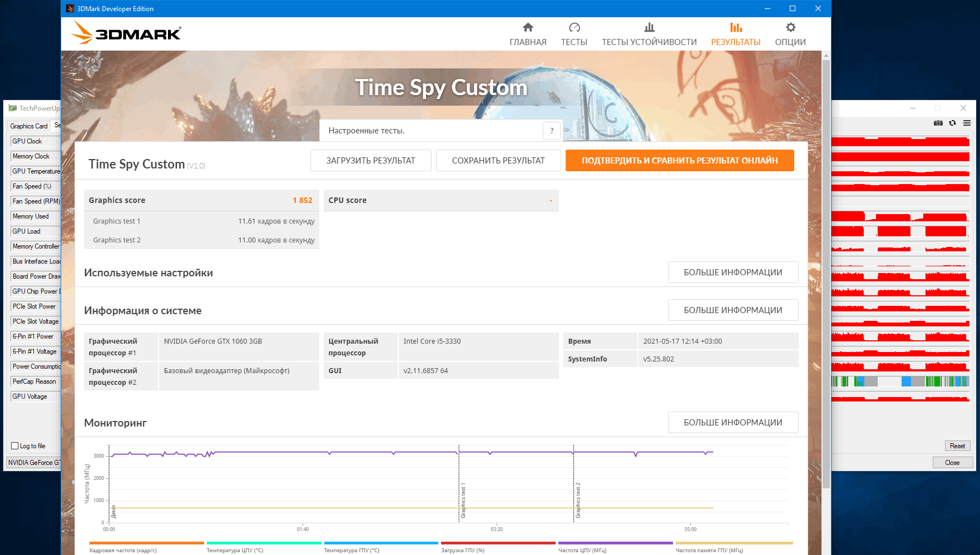This screenshot has height=555, width=980.
Task: Click Graphics score value 1 852
Action: coord(303,200)
